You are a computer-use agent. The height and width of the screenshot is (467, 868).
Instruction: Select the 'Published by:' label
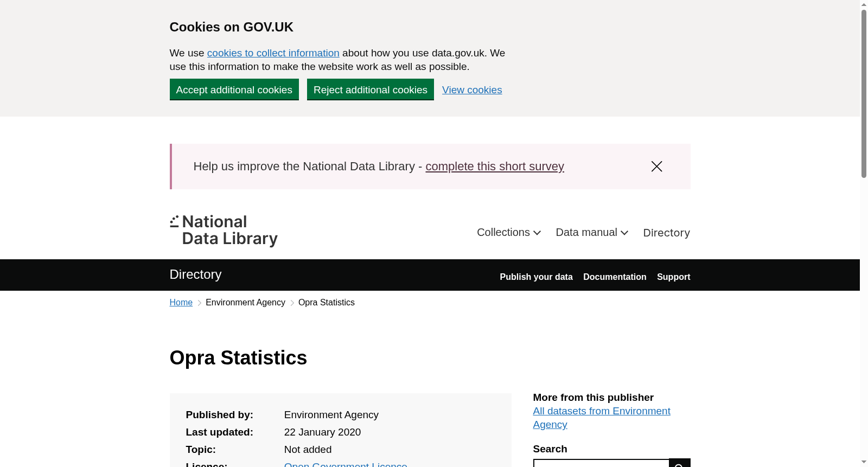[219, 415]
